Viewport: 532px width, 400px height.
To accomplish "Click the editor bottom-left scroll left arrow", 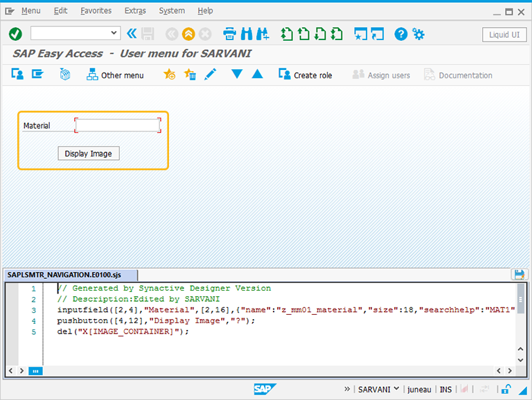I will [11, 370].
